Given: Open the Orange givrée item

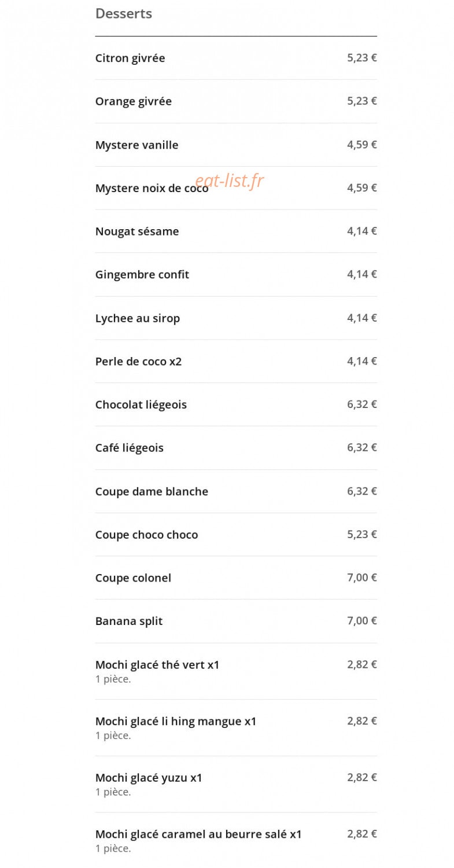Looking at the screenshot, I should click(x=236, y=101).
